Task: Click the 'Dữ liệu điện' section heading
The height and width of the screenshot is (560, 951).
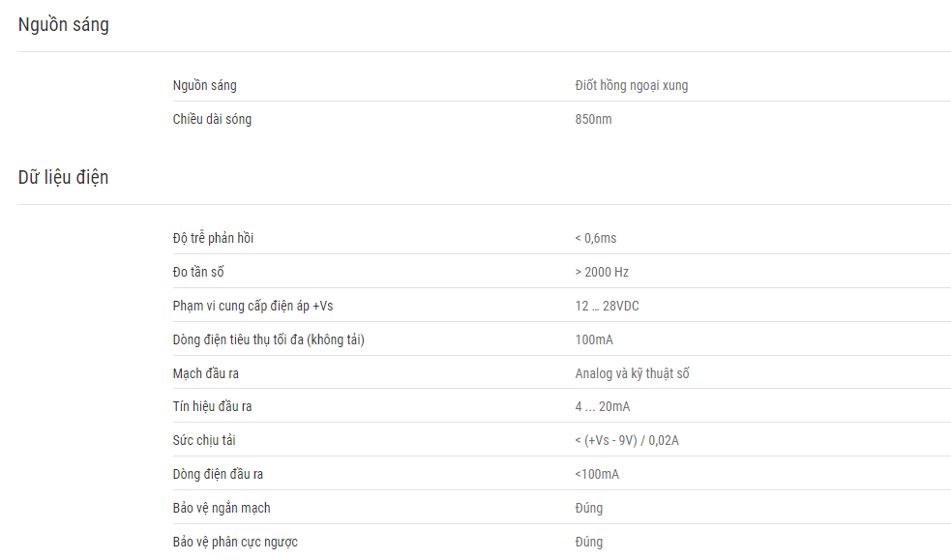Action: pos(63,178)
